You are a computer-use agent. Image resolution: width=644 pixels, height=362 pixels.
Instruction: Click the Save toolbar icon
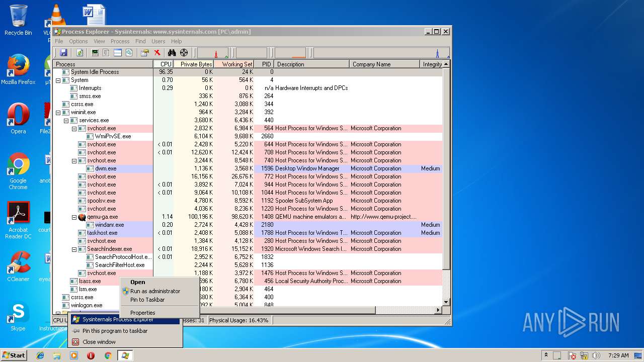[63, 53]
